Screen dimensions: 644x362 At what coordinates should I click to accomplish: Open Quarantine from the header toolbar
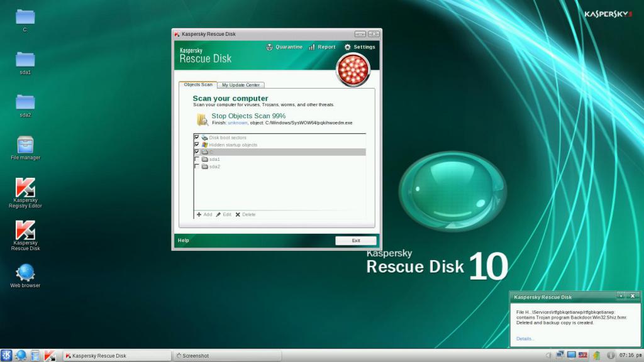point(284,47)
